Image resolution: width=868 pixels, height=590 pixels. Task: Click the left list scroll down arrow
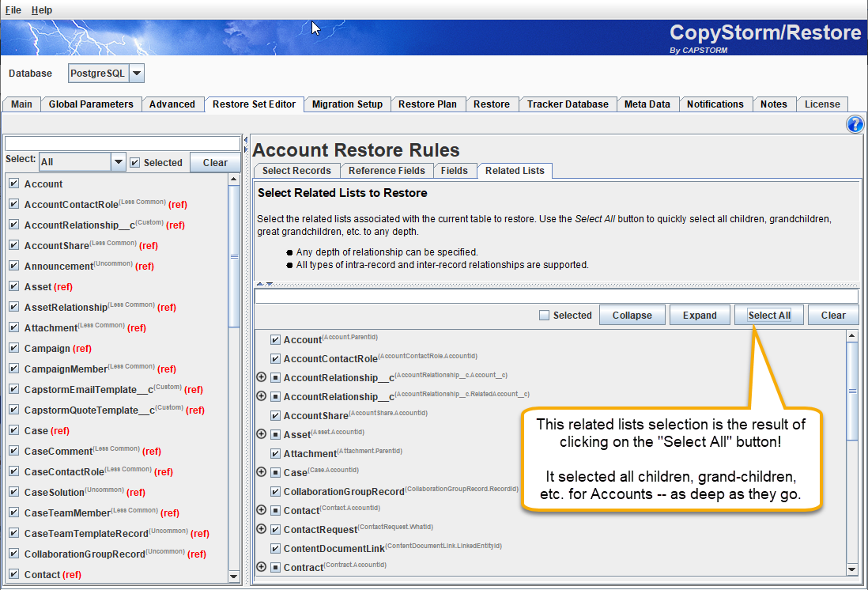pos(234,576)
